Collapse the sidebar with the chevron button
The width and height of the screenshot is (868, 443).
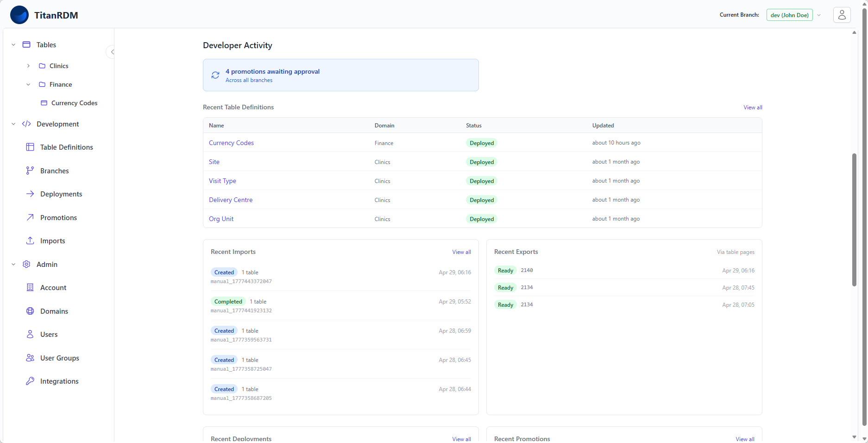(x=111, y=52)
